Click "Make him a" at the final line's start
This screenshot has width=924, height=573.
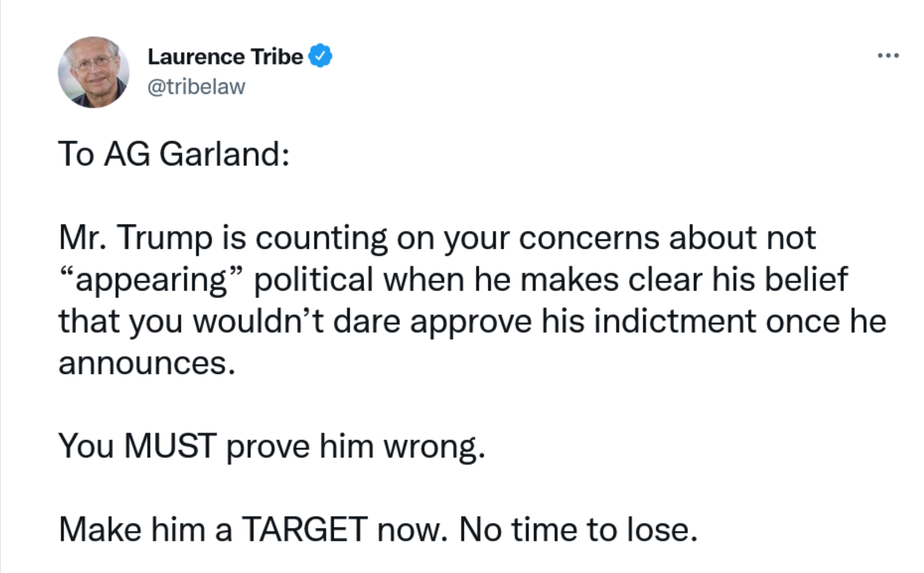(146, 529)
